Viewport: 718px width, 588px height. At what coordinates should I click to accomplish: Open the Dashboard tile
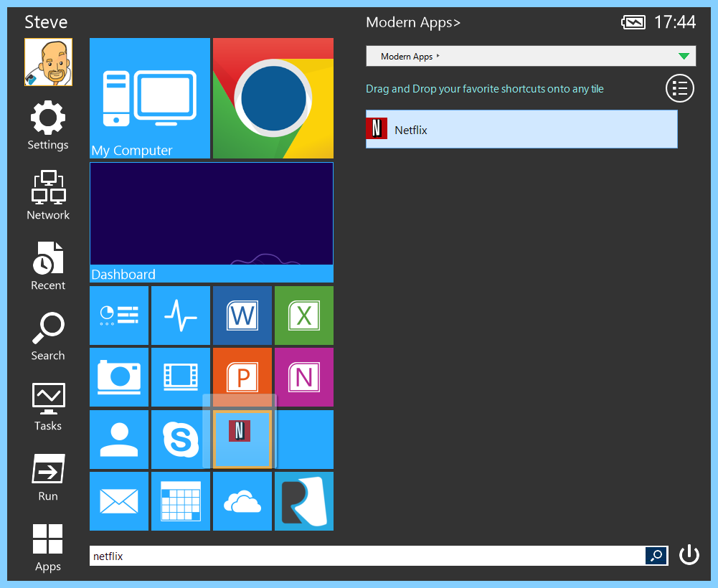tap(212, 222)
